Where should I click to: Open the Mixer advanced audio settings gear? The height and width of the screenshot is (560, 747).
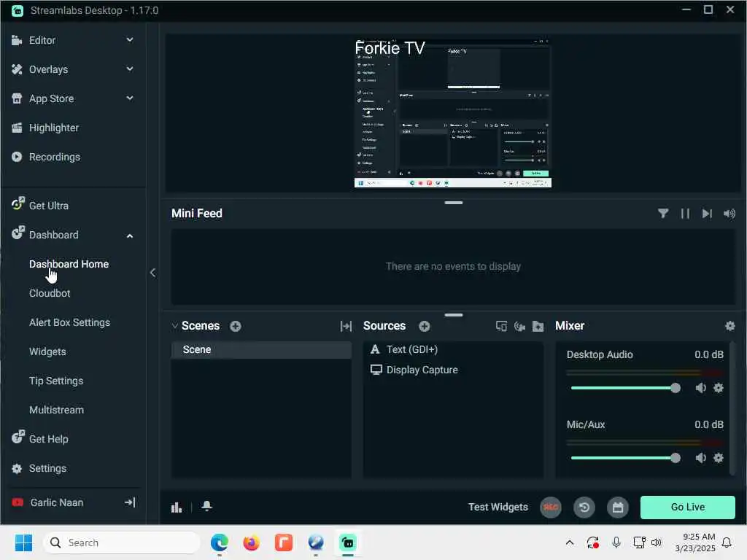pos(729,326)
